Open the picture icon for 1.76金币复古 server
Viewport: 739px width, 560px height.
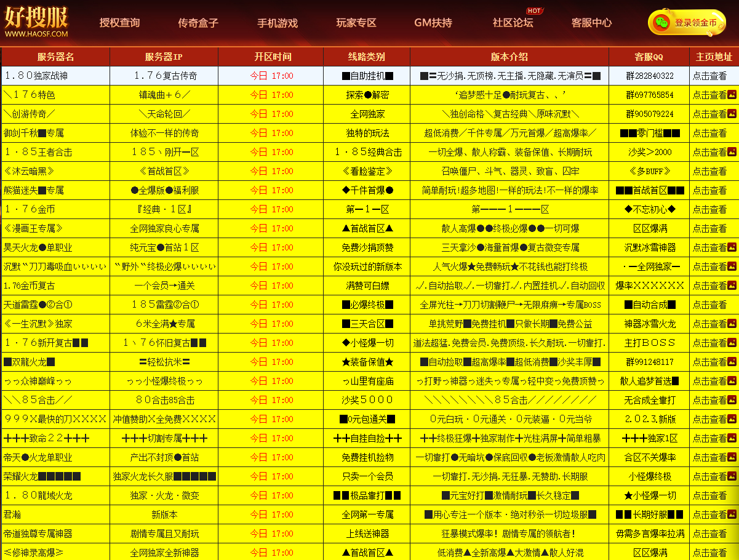point(732,286)
